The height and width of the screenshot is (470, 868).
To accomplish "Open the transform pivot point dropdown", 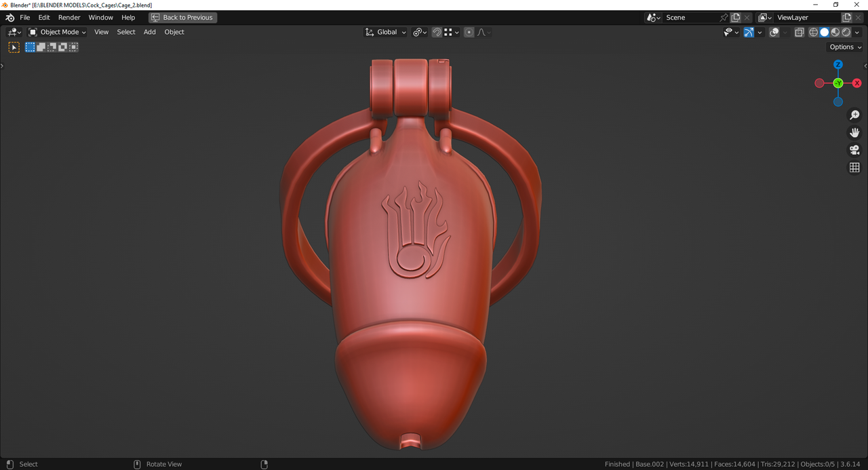I will click(420, 32).
